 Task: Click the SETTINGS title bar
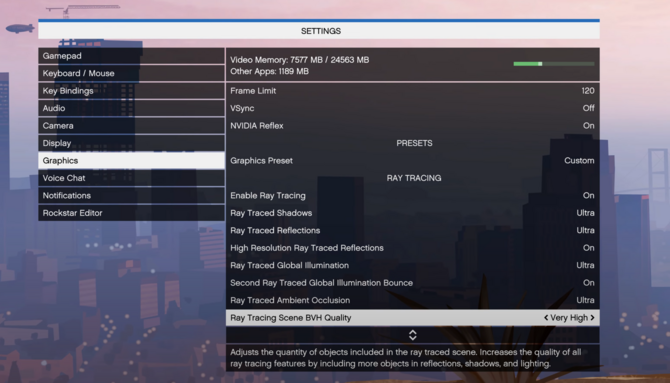tap(319, 31)
